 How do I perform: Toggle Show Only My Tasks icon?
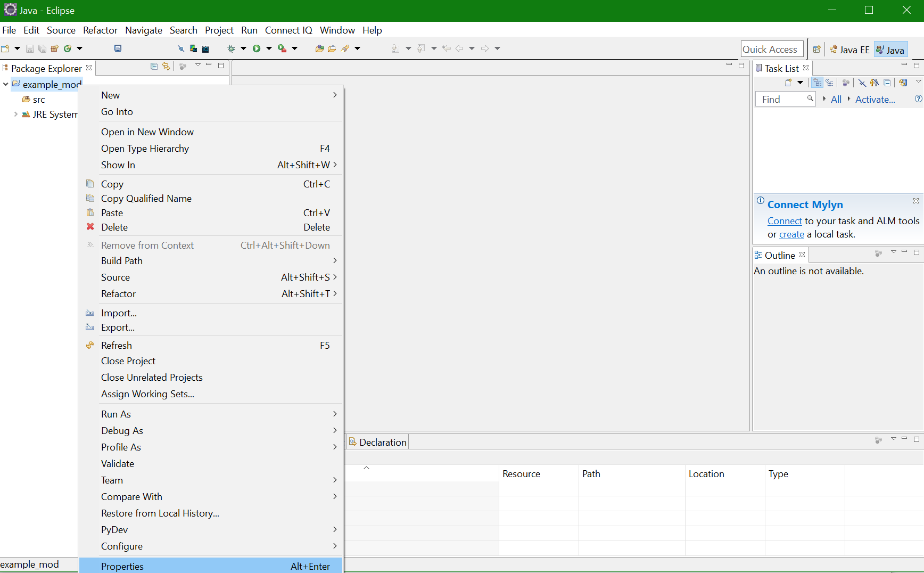point(874,83)
